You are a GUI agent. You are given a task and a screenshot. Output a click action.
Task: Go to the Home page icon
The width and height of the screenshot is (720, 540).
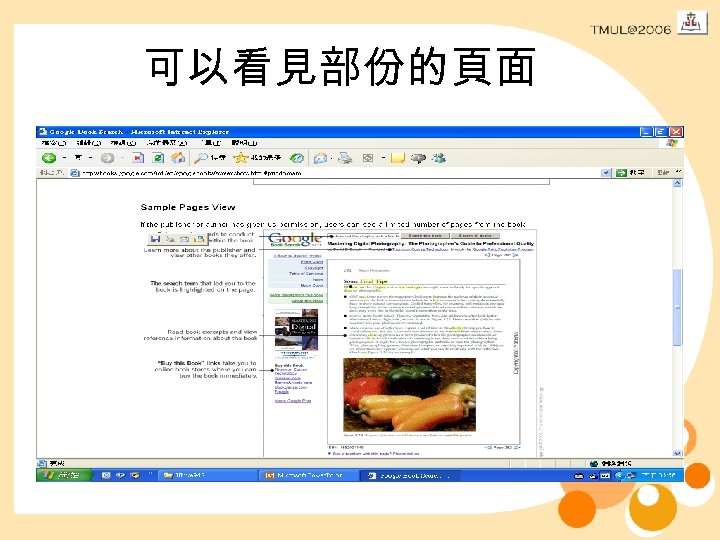click(x=178, y=158)
